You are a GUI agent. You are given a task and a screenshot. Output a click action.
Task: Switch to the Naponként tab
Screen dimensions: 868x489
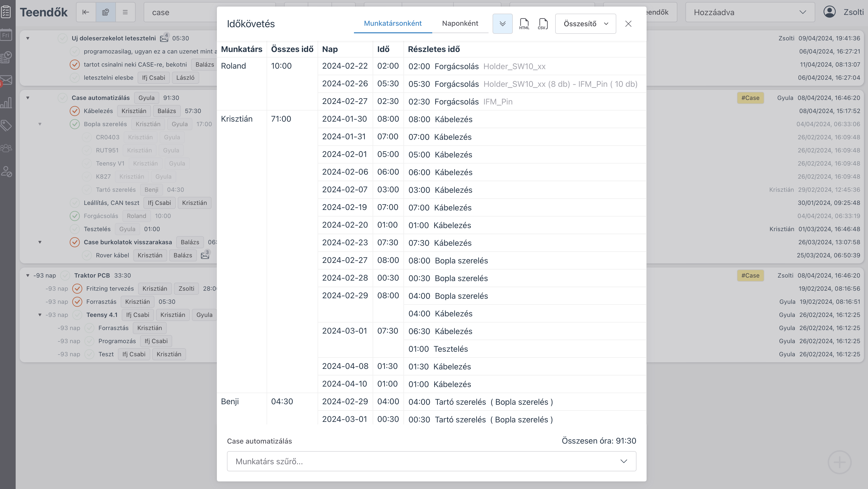point(460,23)
